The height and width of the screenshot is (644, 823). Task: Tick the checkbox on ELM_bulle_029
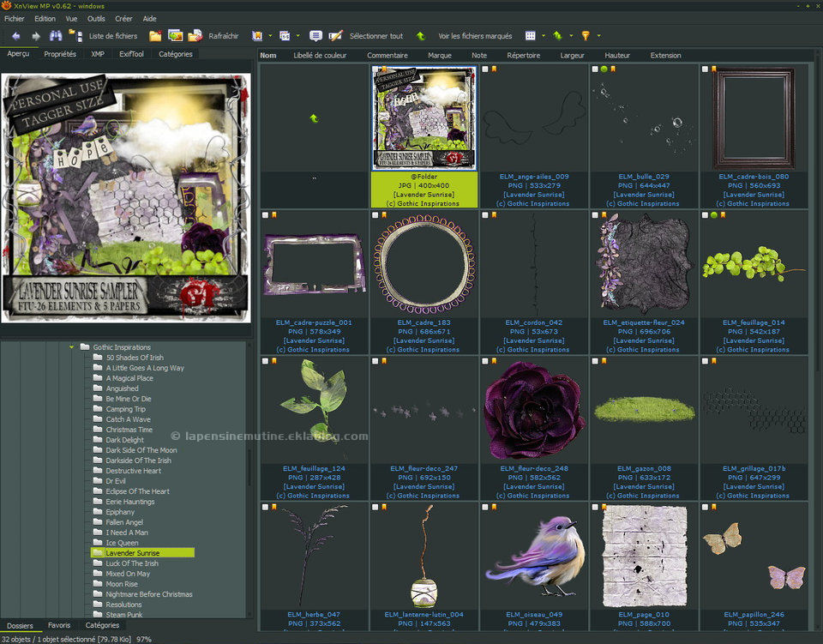[595, 69]
